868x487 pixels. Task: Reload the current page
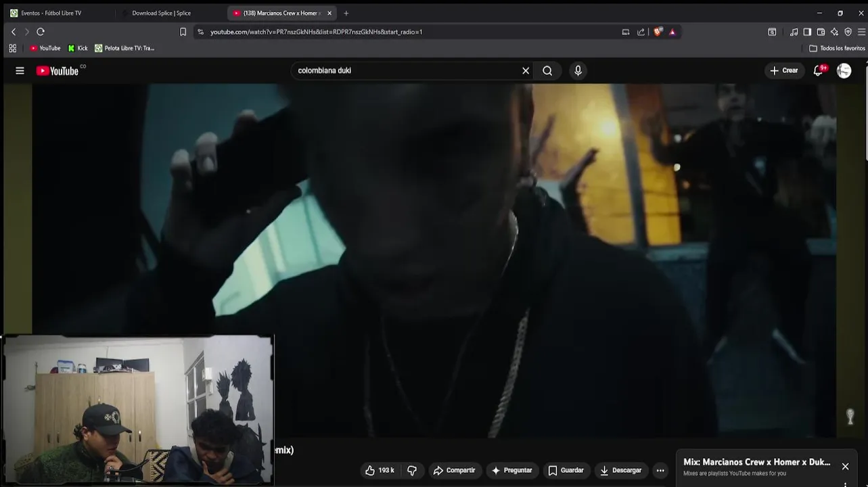[41, 32]
